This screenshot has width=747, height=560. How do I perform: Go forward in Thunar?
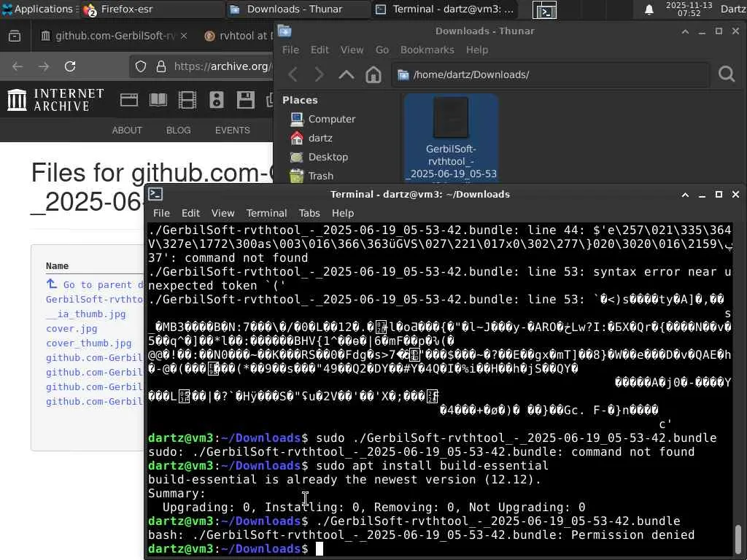(x=320, y=74)
